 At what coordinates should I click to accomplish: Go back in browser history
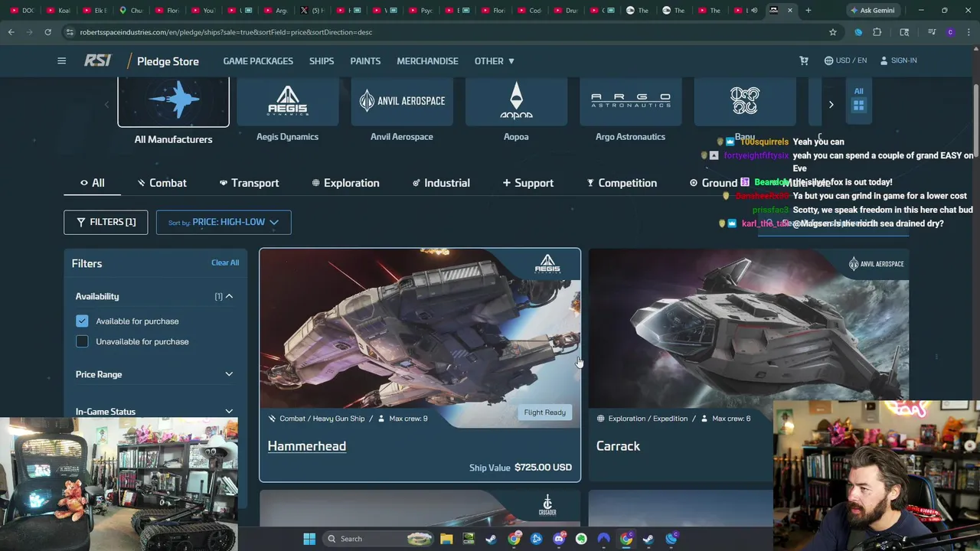(x=11, y=32)
